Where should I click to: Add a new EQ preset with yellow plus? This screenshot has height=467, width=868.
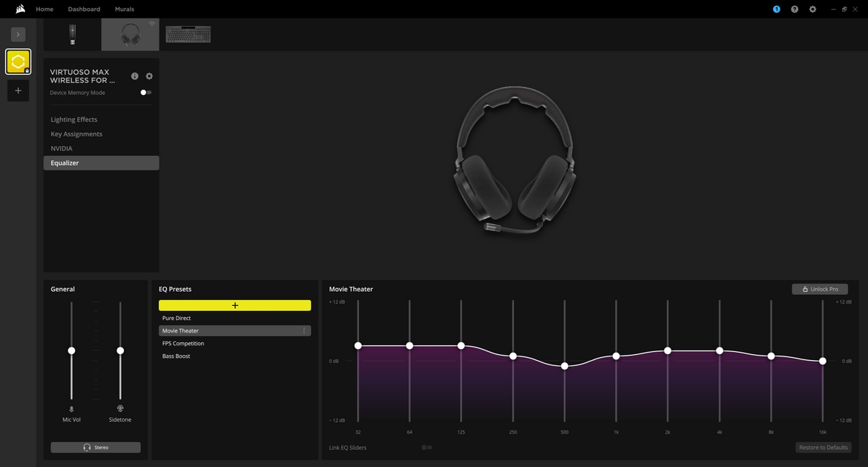pos(234,305)
